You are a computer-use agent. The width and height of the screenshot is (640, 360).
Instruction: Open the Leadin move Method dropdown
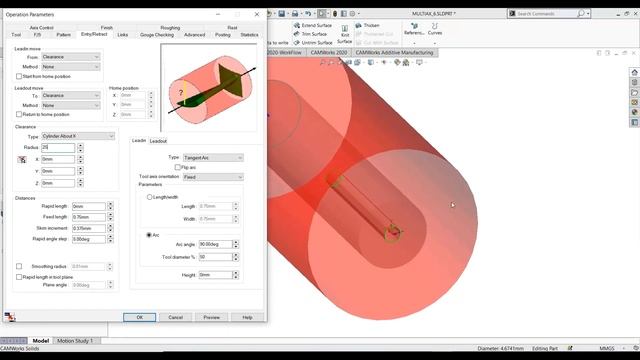[71, 67]
